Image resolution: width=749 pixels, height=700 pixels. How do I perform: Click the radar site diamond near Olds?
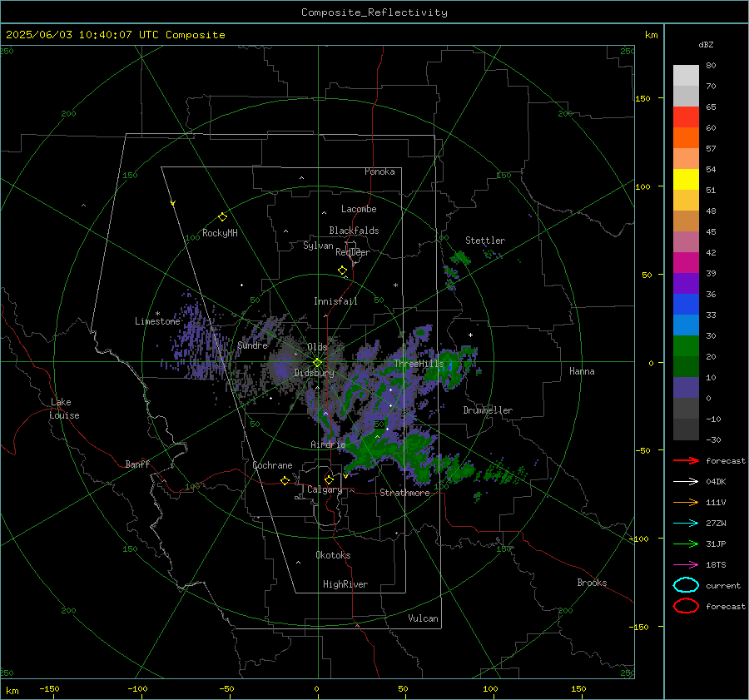coord(318,363)
